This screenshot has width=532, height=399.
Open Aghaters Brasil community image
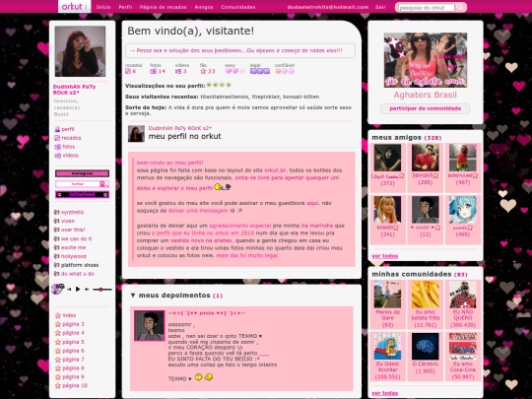[x=426, y=60]
